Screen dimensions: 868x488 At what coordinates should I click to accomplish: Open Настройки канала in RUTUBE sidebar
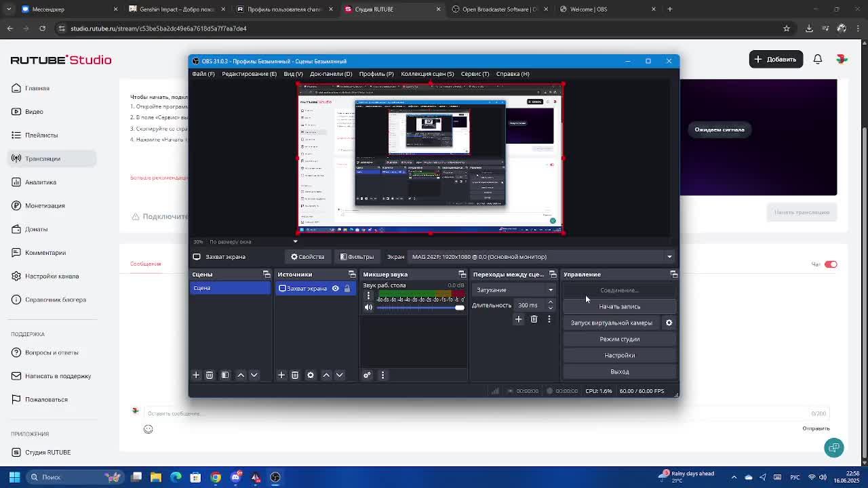[x=52, y=276]
